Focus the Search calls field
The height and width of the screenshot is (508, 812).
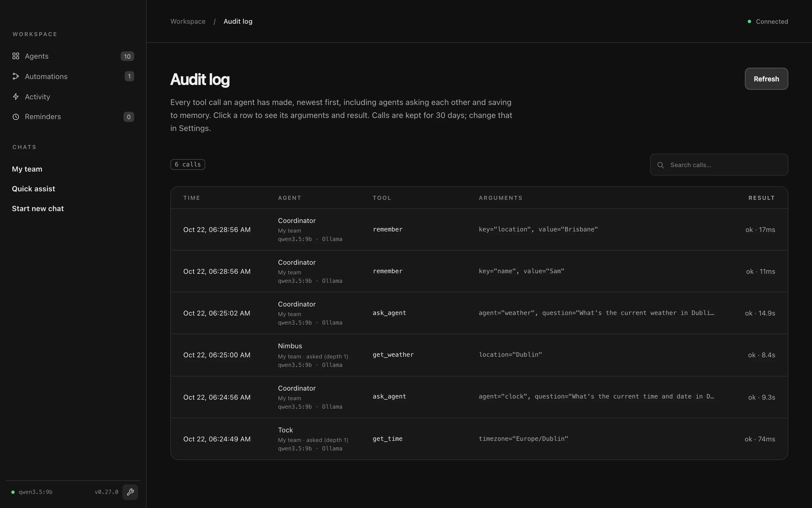tap(719, 165)
